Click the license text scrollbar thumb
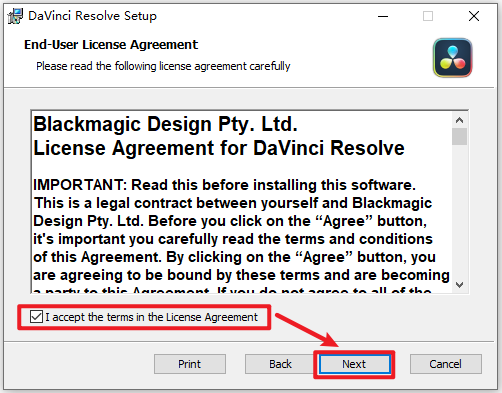The image size is (502, 393). [460, 137]
